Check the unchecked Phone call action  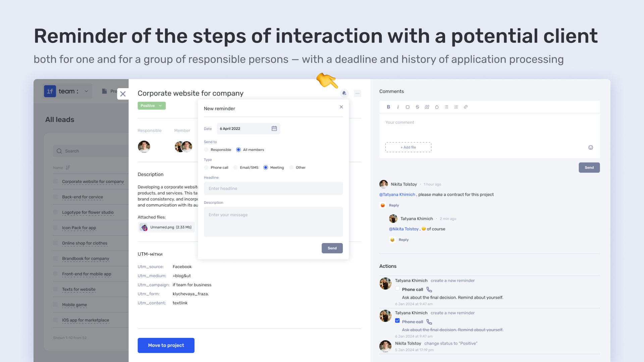(397, 289)
